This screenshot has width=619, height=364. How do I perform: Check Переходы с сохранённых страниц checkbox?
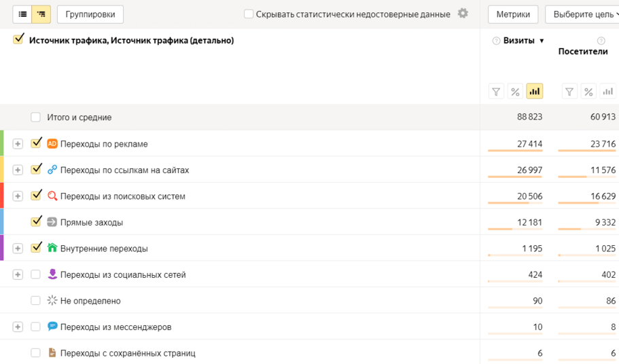(x=35, y=352)
